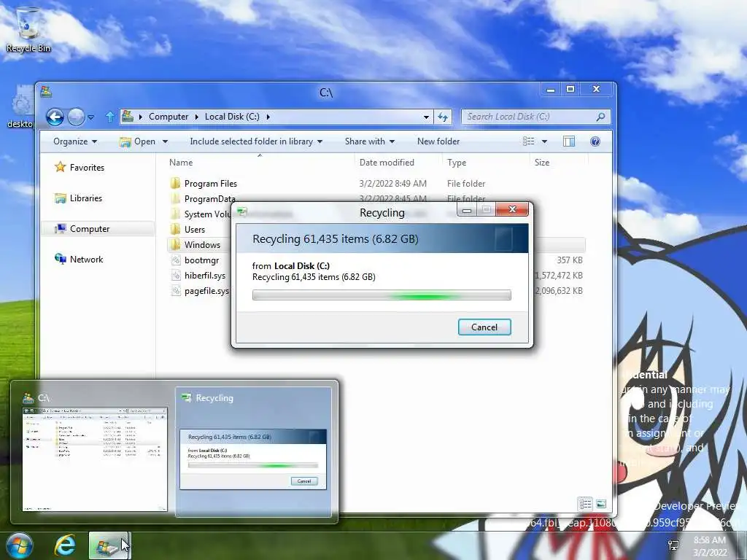Select Libraries in the navigation pane
Viewport: 747px width, 560px height.
pyautogui.click(x=86, y=198)
